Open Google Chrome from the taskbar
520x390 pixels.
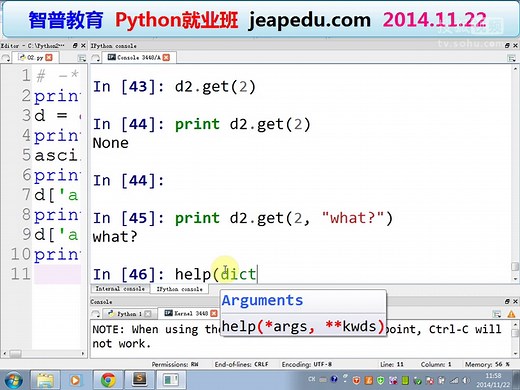coord(108,380)
